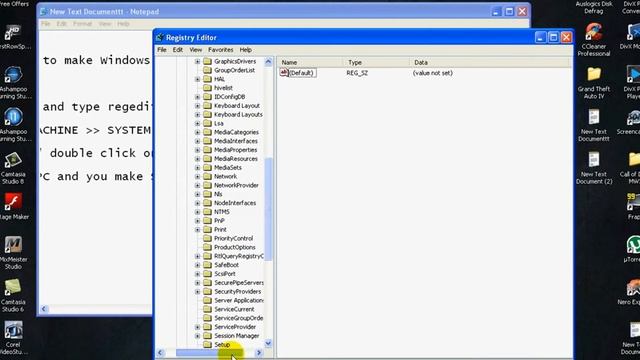This screenshot has height=360, width=640.
Task: Expand the IDConfigDB key
Action: pyautogui.click(x=198, y=97)
